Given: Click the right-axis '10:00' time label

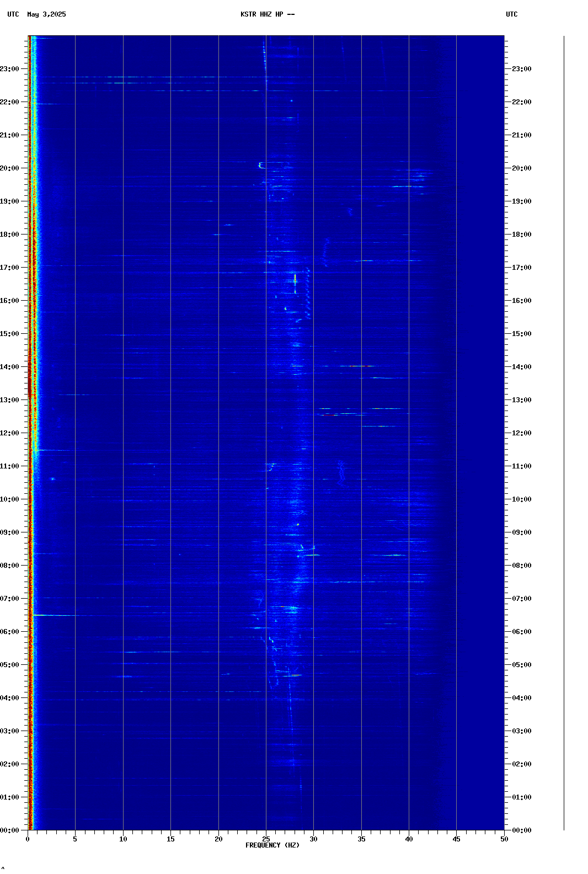Looking at the screenshot, I should tap(522, 499).
